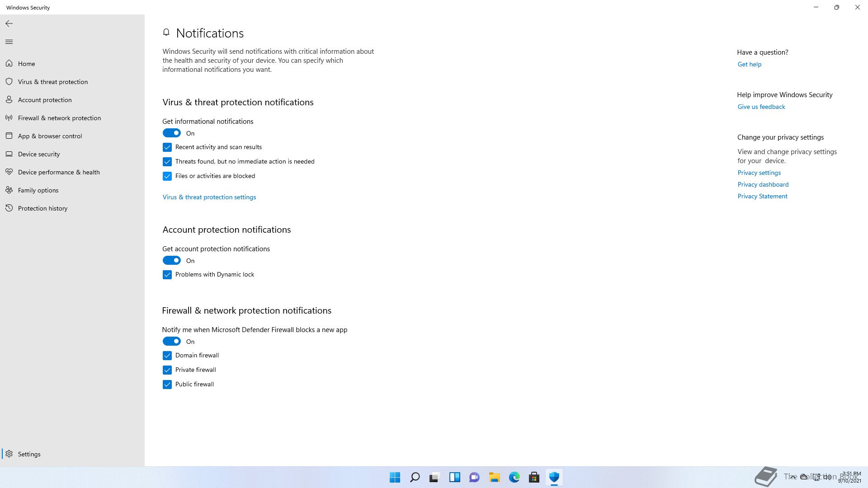
Task: Click the Firewall & network protection antenna icon
Action: [x=9, y=117]
